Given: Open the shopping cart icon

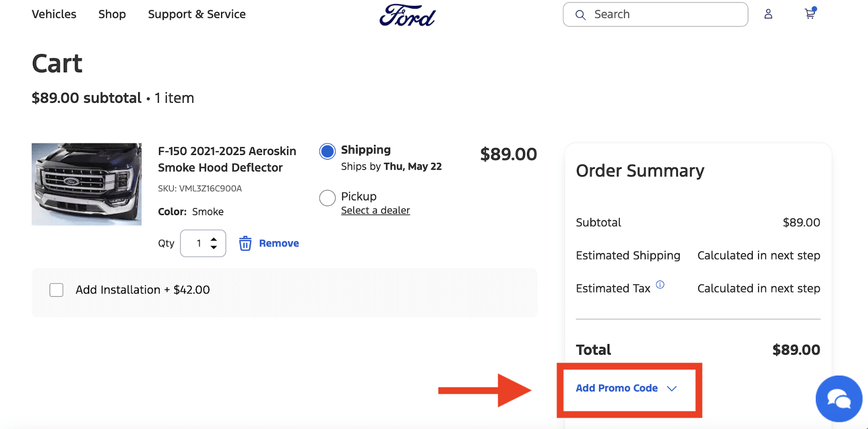Looking at the screenshot, I should click(x=810, y=14).
